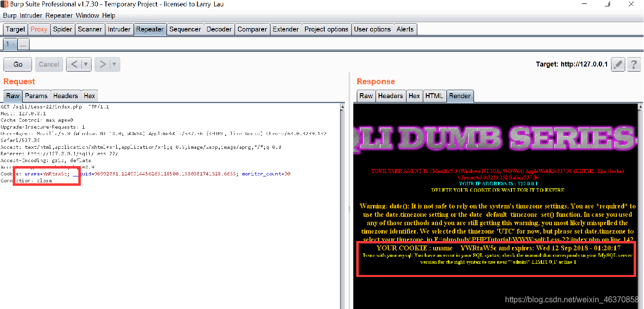The width and height of the screenshot is (644, 309).
Task: Send the request with Go button
Action: click(18, 64)
